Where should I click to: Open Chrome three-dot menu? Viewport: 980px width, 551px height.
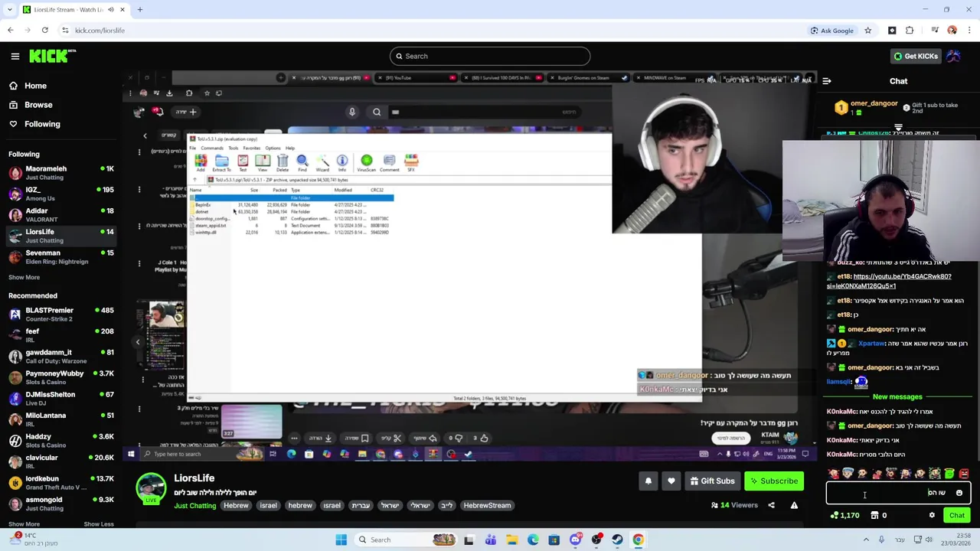click(969, 31)
